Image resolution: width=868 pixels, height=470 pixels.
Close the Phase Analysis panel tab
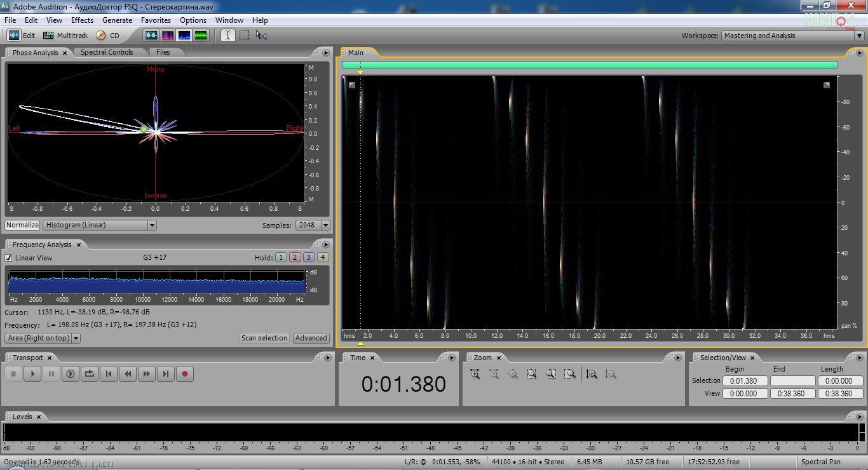(65, 53)
